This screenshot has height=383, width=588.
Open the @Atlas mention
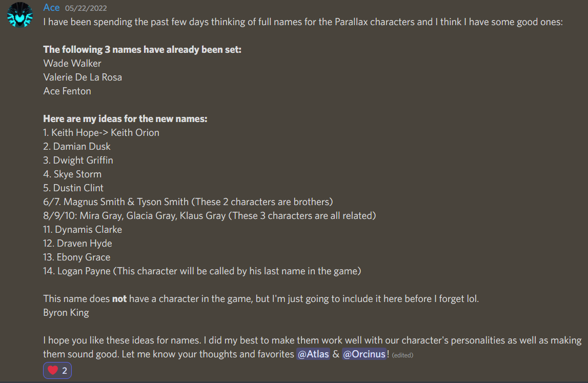[313, 354]
